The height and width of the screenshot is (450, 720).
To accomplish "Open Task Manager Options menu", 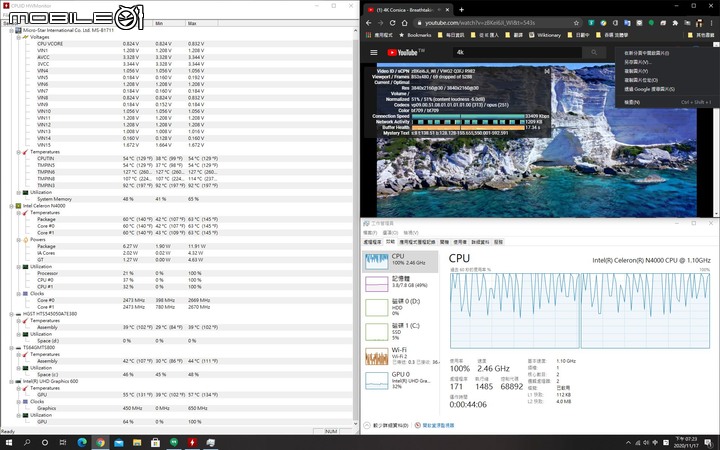I will tap(390, 233).
